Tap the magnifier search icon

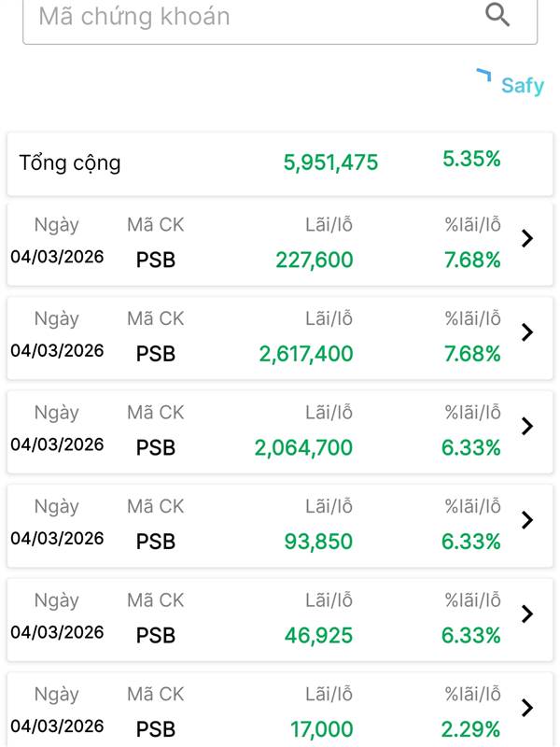coord(498,15)
